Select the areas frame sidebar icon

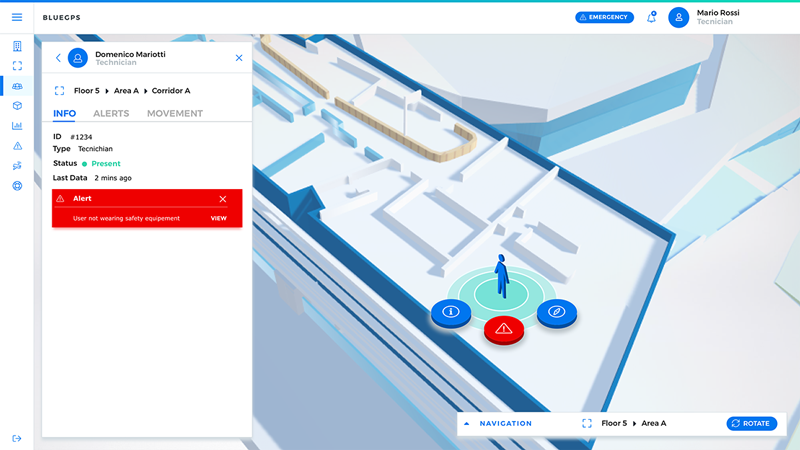coord(17,66)
